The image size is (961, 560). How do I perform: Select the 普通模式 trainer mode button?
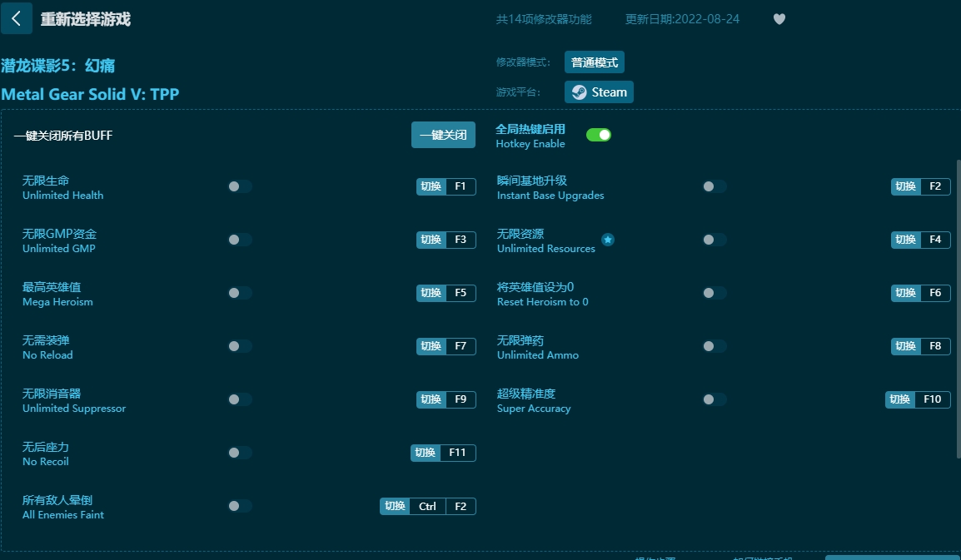coord(594,62)
